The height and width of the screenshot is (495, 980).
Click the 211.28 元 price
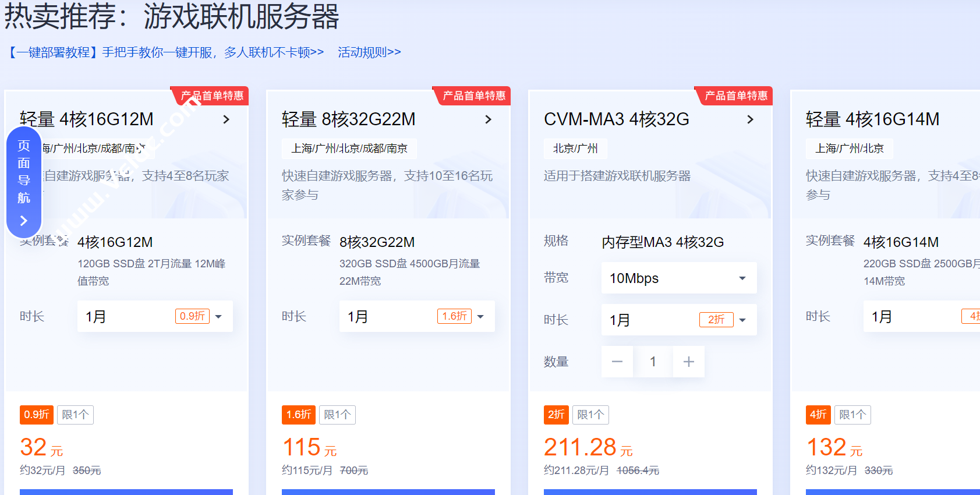(x=588, y=447)
